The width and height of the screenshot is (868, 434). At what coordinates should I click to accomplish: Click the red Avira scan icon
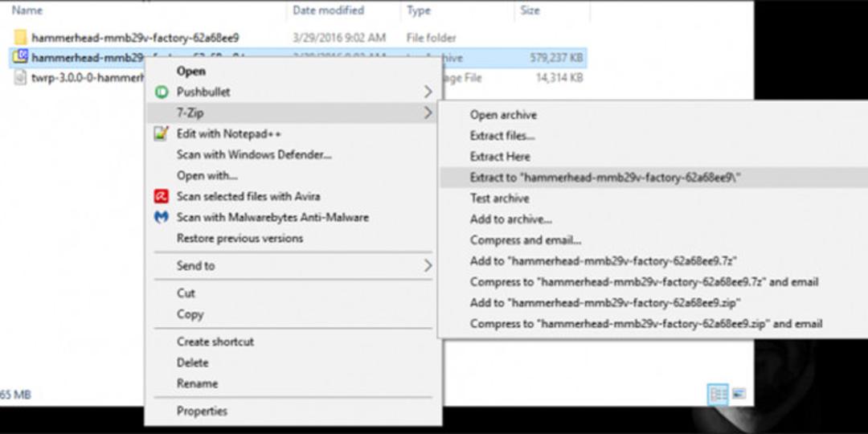point(161,197)
